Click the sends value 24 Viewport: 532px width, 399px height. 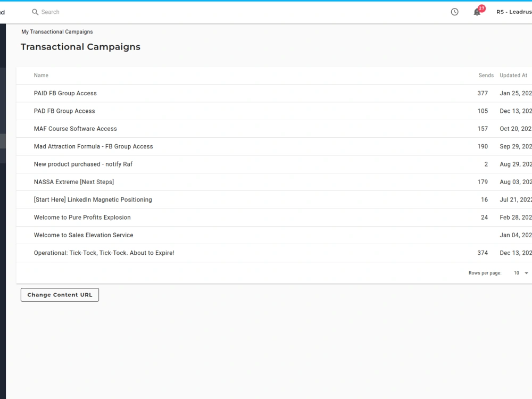(x=484, y=218)
